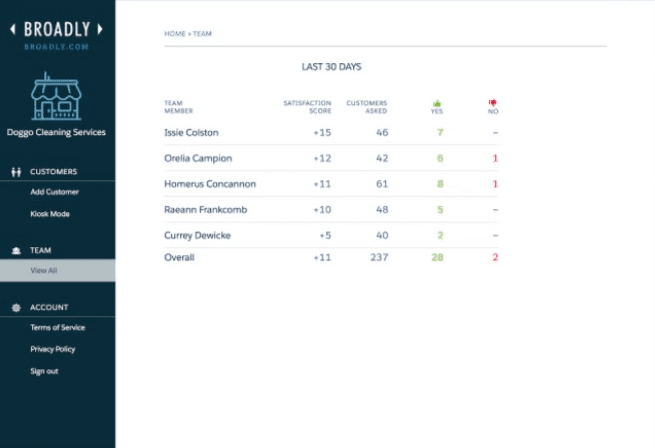Click overall customers asked 237

coord(379,257)
